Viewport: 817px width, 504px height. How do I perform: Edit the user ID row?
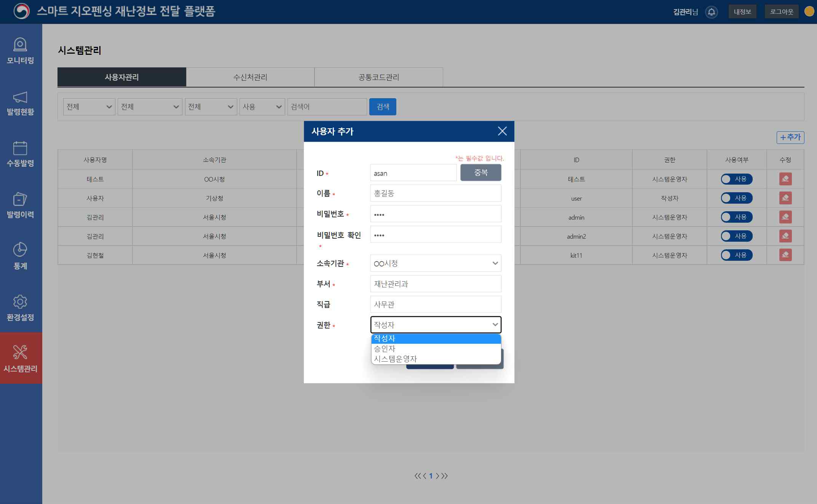tap(785, 198)
